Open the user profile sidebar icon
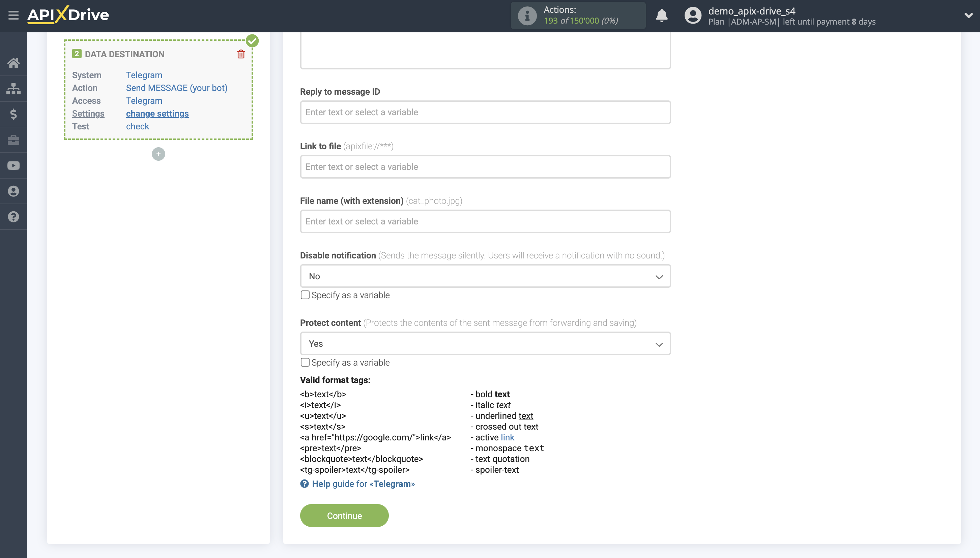The image size is (980, 558). click(14, 191)
